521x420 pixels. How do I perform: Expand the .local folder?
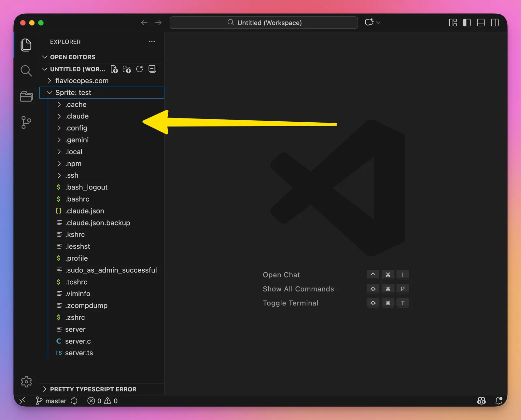[102, 152]
